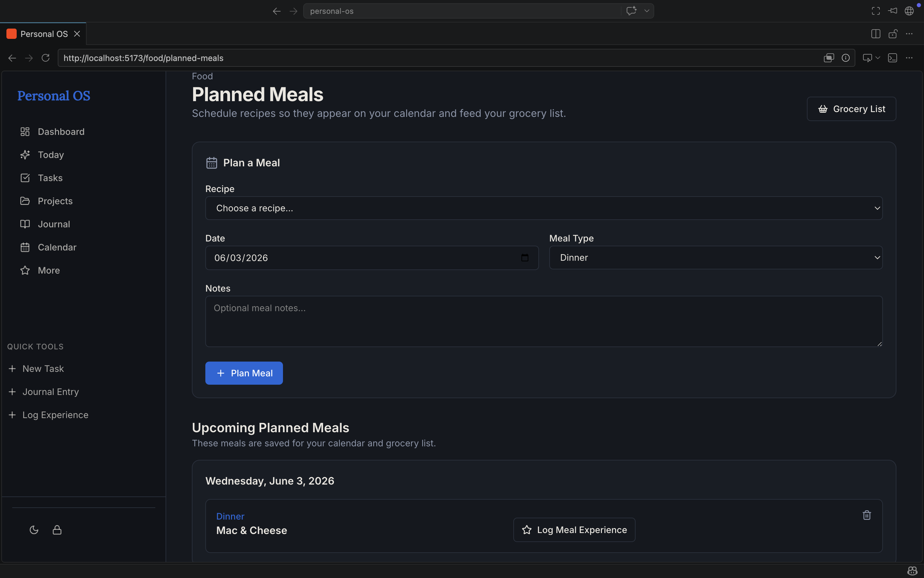Click the grocery basket icon

823,109
